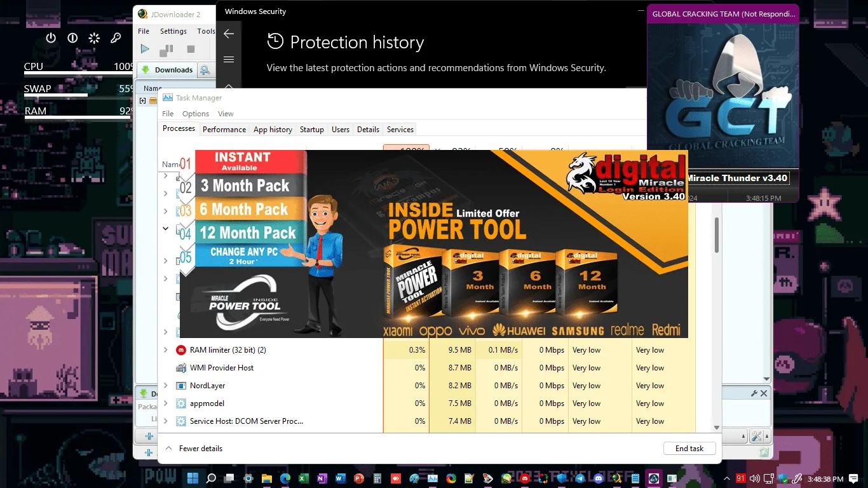This screenshot has width=868, height=488.
Task: Click the key icon in the desktop widget
Action: coord(116,38)
